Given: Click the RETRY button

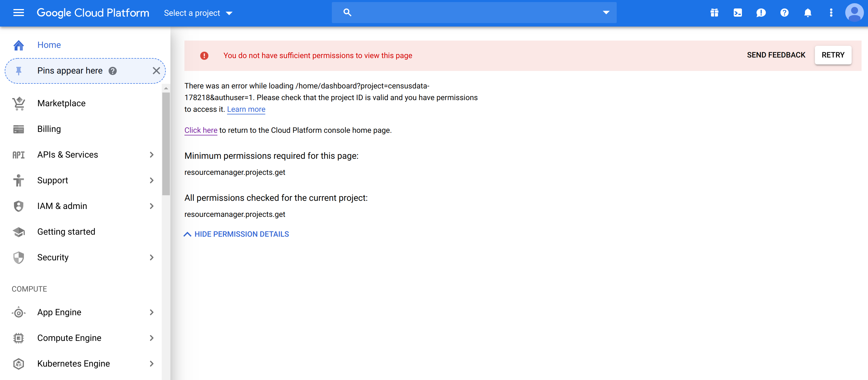Looking at the screenshot, I should 833,55.
